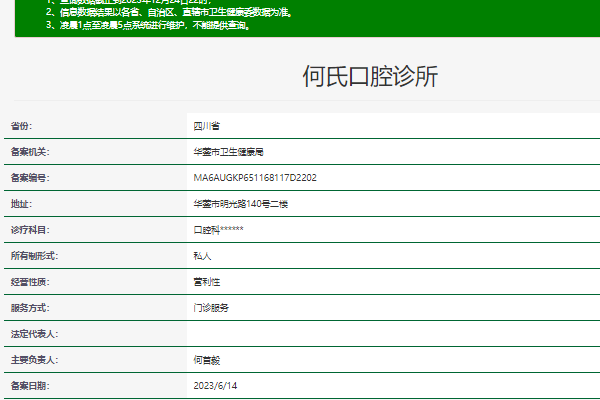Select the 备案编号 field label

[30, 178]
